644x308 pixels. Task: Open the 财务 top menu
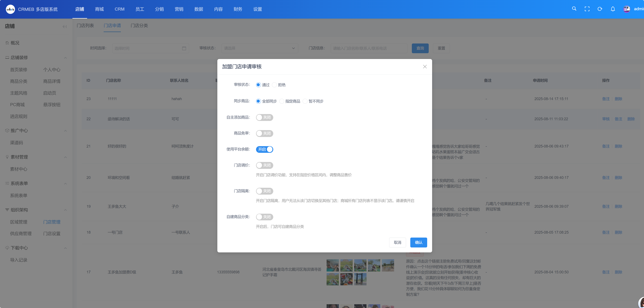pos(238,9)
